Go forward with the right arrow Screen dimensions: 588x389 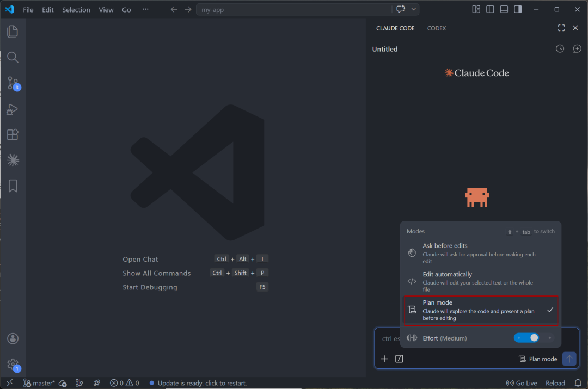point(188,9)
